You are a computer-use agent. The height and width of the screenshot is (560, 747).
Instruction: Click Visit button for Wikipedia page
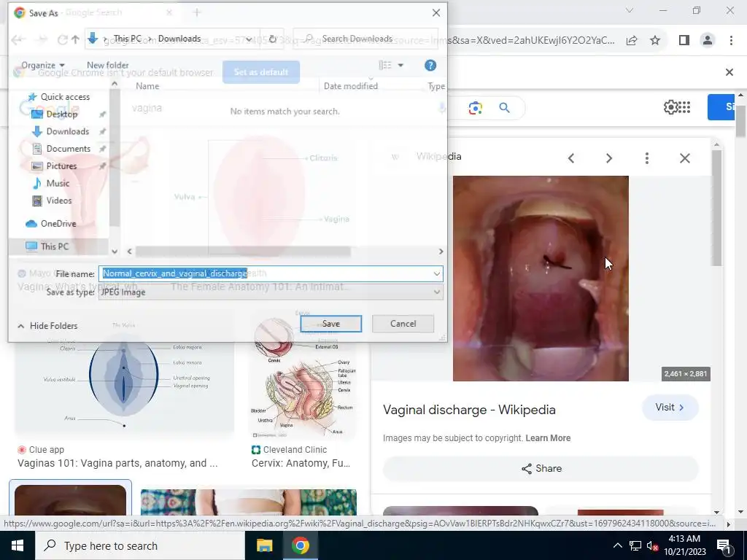[670, 408]
